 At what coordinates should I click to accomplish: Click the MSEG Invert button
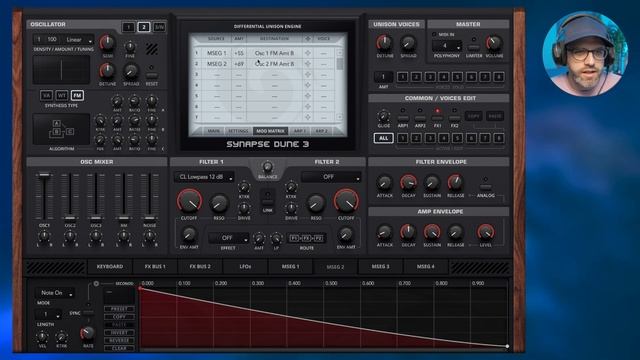[119, 333]
